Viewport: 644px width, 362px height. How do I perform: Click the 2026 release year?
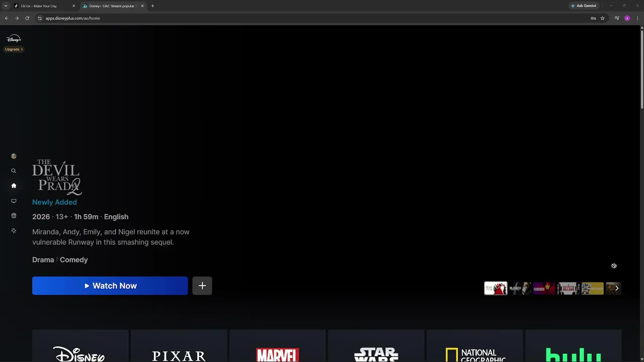point(41,217)
